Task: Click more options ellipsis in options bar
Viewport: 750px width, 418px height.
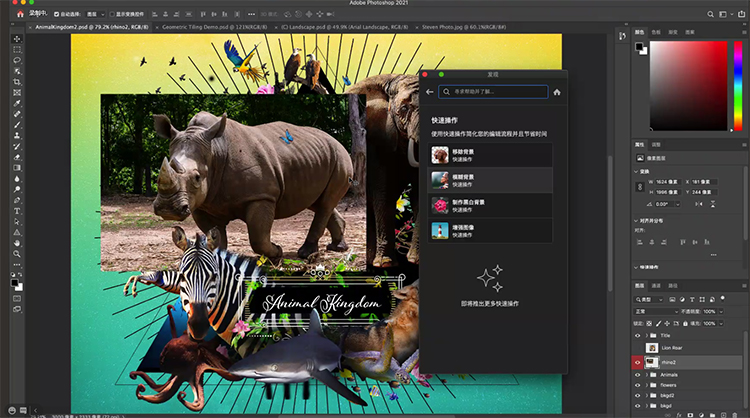Action: (x=251, y=14)
